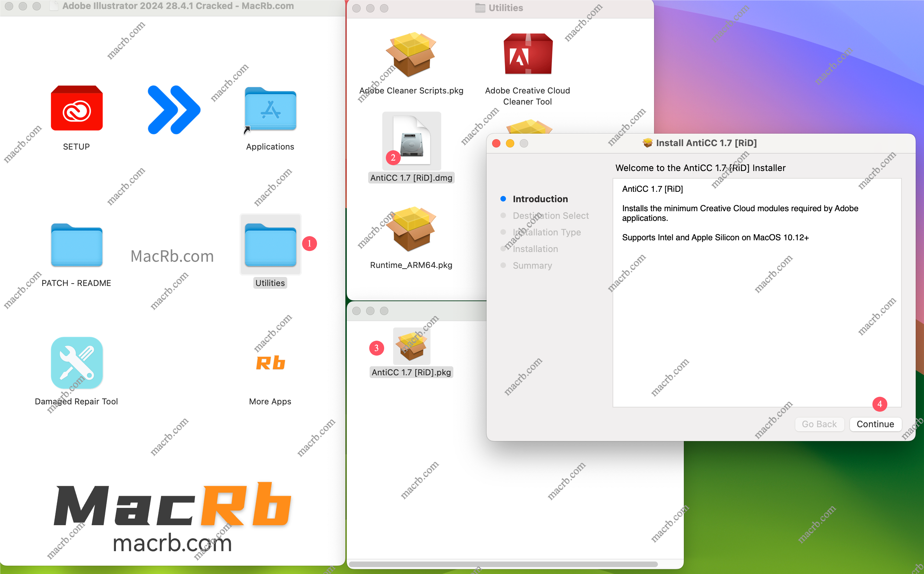Click the Utilities folder icon in the title bar
924x574 pixels.
pyautogui.click(x=480, y=8)
